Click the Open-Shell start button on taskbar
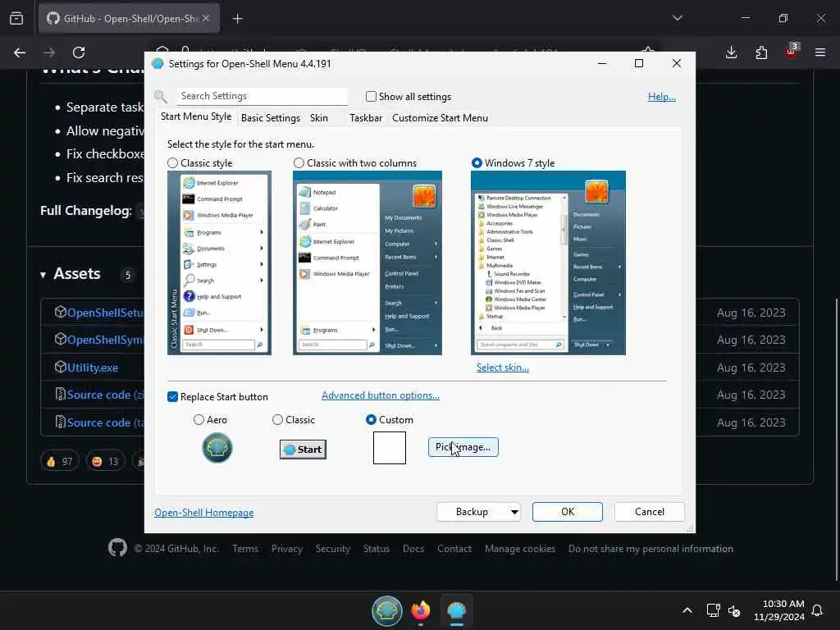Image resolution: width=840 pixels, height=630 pixels. 387,610
